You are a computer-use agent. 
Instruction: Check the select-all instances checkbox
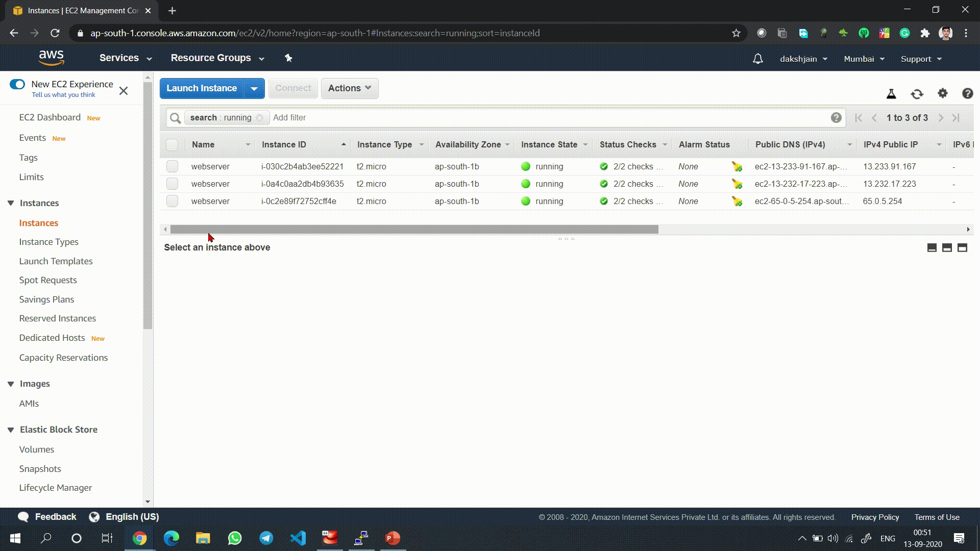172,145
